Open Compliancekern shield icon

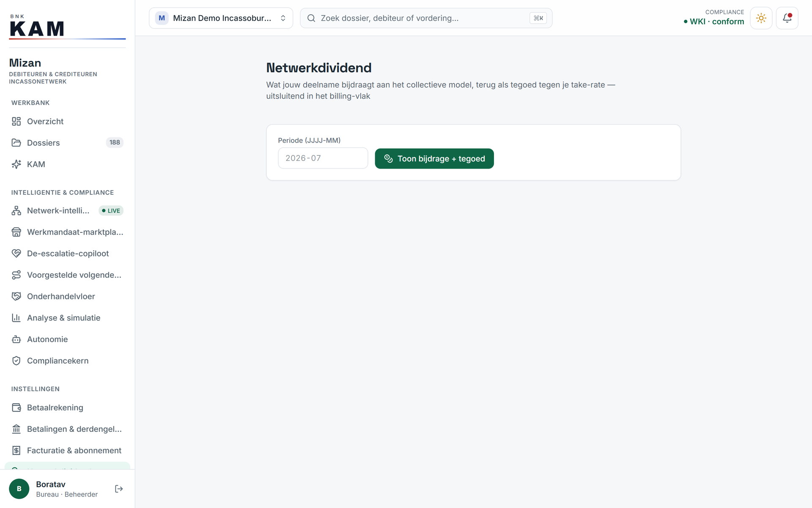[16, 361]
